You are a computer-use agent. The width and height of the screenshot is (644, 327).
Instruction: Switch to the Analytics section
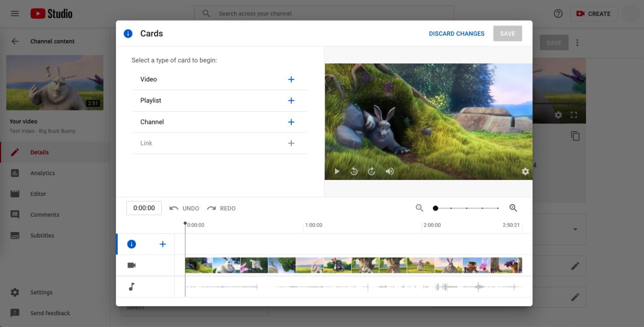[42, 173]
